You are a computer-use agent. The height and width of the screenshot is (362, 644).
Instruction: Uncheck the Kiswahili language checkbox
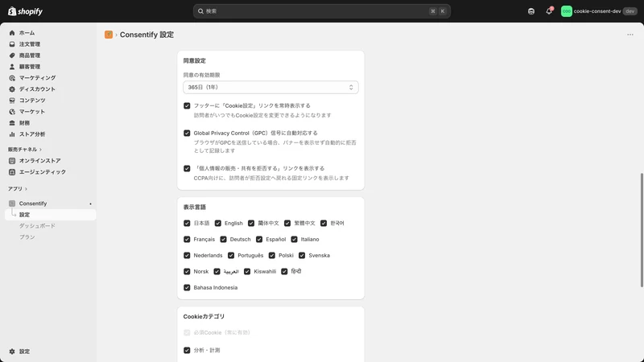[247, 271]
